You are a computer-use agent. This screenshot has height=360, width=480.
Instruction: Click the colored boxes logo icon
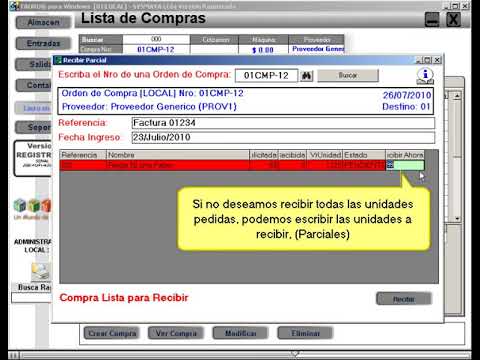[x=33, y=205]
